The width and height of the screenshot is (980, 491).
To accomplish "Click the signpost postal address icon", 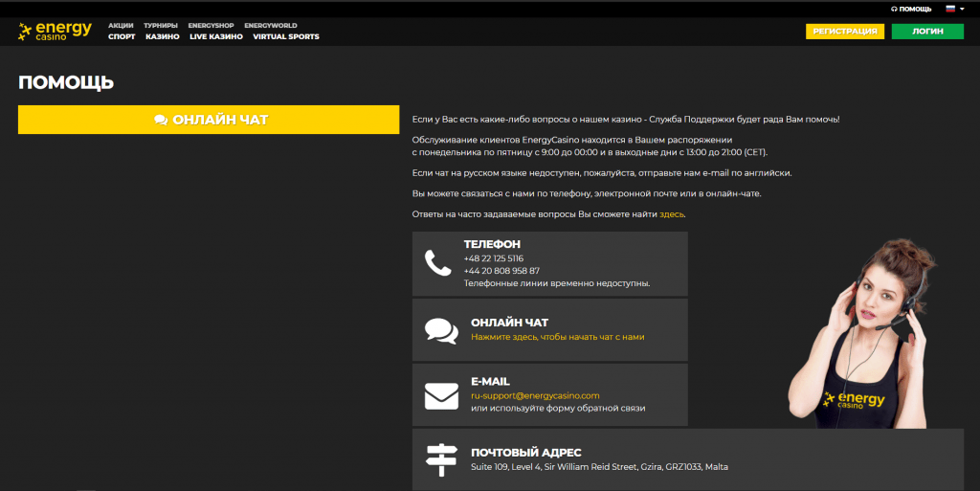I will pos(441,460).
